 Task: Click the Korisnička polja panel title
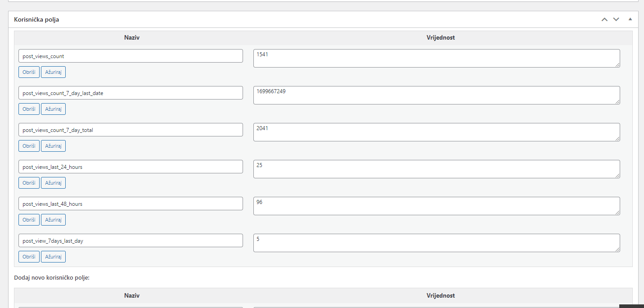tap(36, 20)
